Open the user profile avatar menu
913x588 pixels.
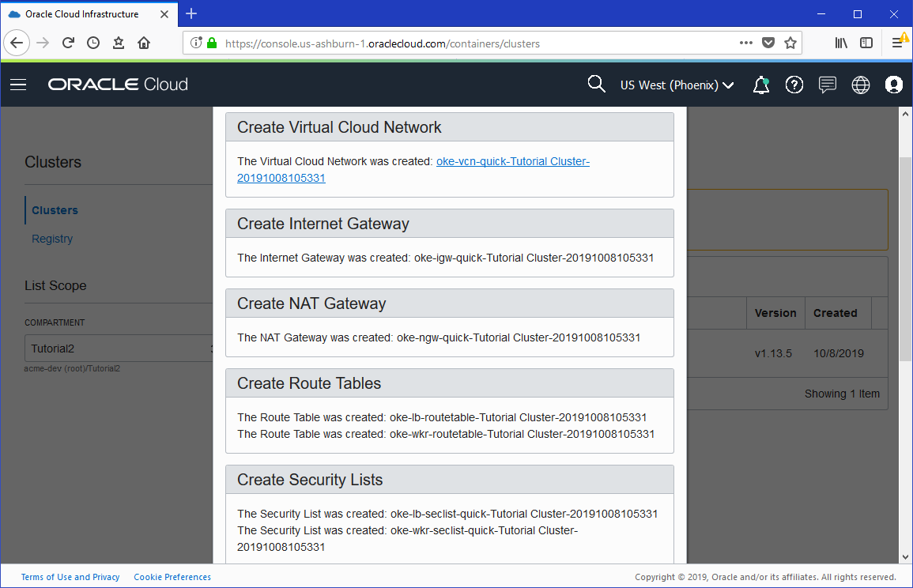tap(894, 85)
